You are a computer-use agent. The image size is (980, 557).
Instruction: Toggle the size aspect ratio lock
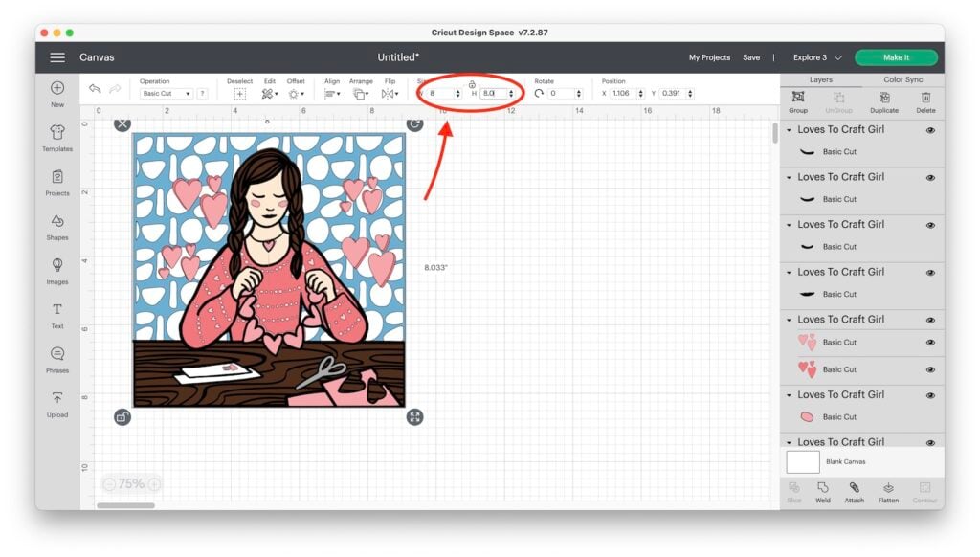pyautogui.click(x=472, y=84)
